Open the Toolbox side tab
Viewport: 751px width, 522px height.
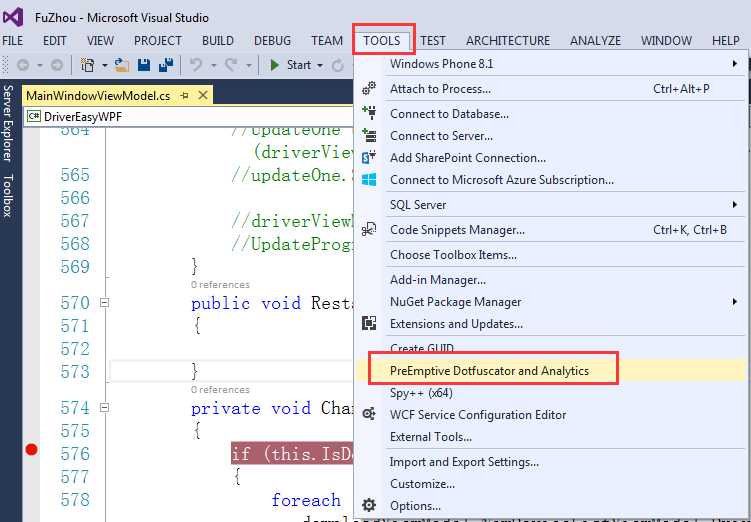(x=8, y=196)
